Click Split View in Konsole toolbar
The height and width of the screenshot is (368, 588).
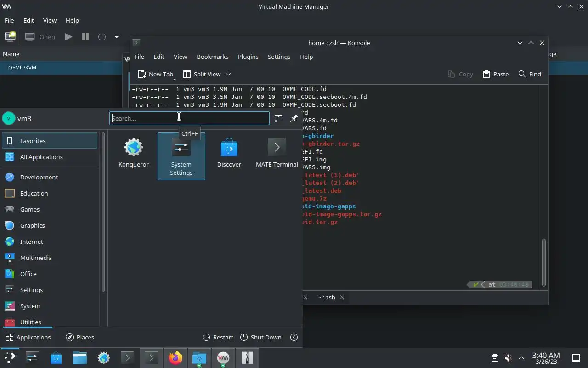[x=202, y=74]
